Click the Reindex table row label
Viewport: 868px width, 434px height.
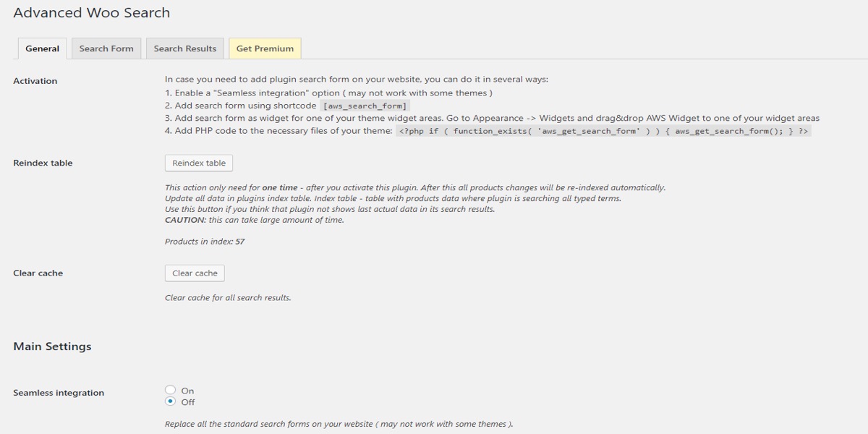tap(43, 163)
